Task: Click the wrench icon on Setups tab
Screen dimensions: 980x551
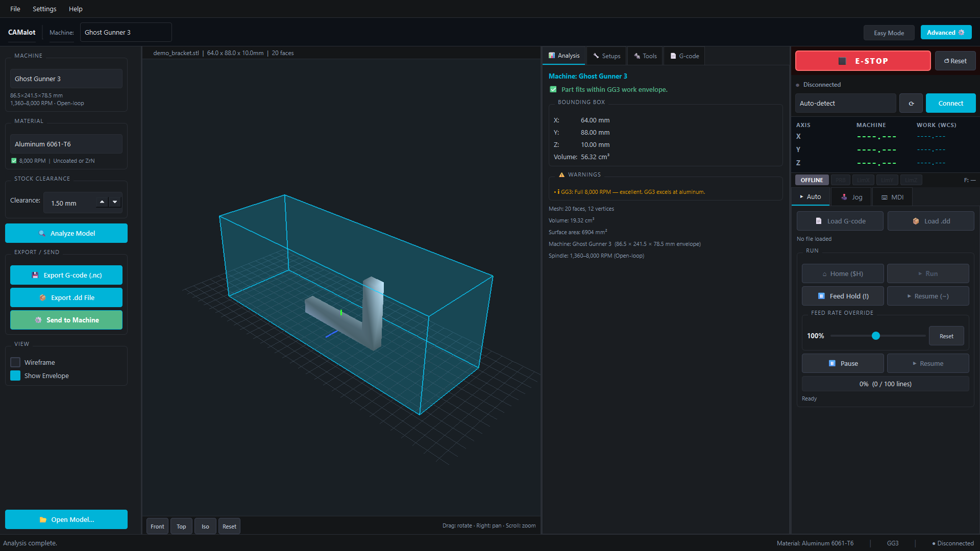Action: tap(596, 56)
